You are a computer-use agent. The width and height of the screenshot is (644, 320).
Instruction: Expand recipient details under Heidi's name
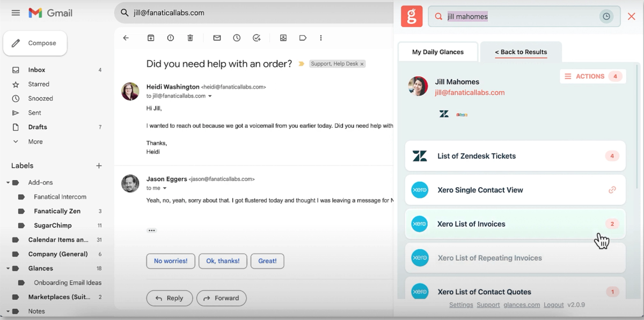point(210,96)
